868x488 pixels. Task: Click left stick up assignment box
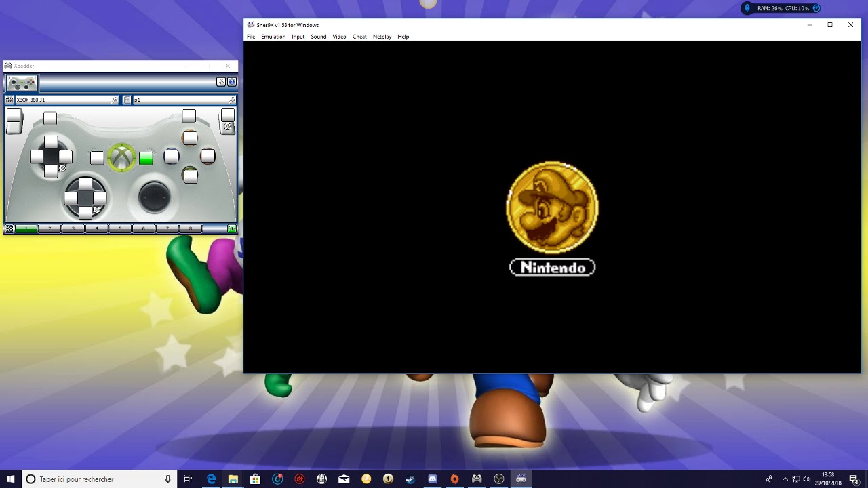tap(51, 143)
